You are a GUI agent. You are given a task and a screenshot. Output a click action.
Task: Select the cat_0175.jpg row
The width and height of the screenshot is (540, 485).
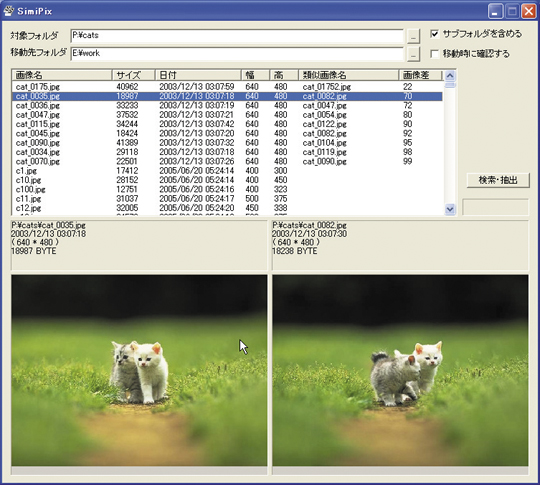pos(227,87)
